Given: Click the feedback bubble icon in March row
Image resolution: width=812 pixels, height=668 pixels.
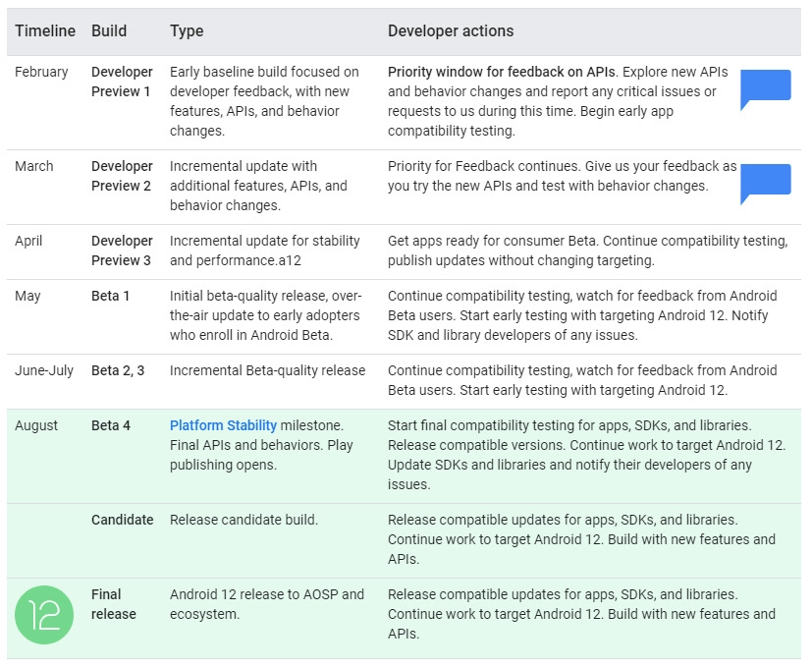Looking at the screenshot, I should click(x=766, y=184).
